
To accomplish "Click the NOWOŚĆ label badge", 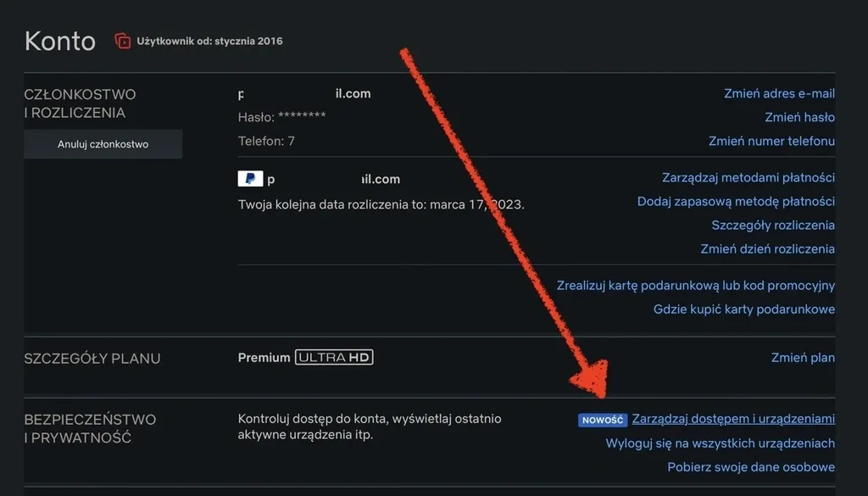I will click(603, 419).
